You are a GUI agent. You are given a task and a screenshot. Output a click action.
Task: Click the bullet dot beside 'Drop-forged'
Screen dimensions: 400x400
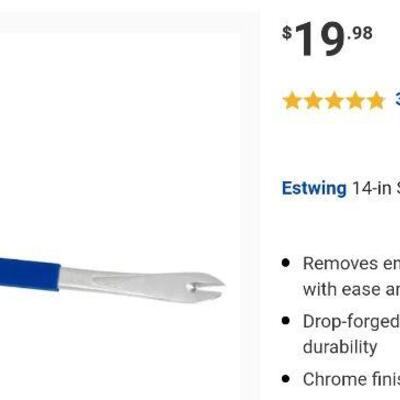tap(286, 321)
